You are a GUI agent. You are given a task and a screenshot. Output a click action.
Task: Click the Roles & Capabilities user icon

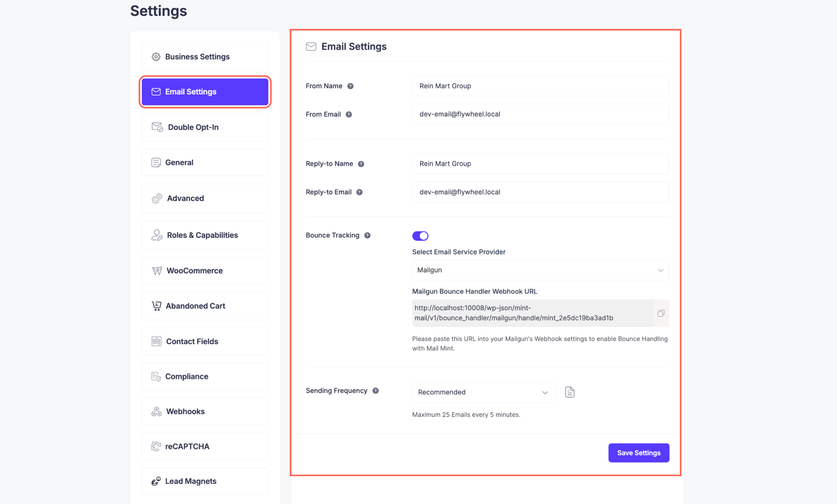click(157, 235)
